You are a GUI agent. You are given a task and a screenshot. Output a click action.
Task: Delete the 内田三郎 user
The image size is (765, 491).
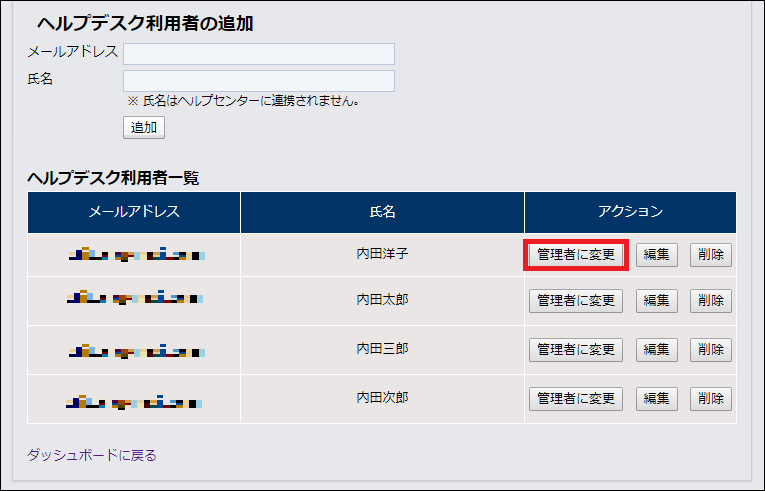click(710, 349)
